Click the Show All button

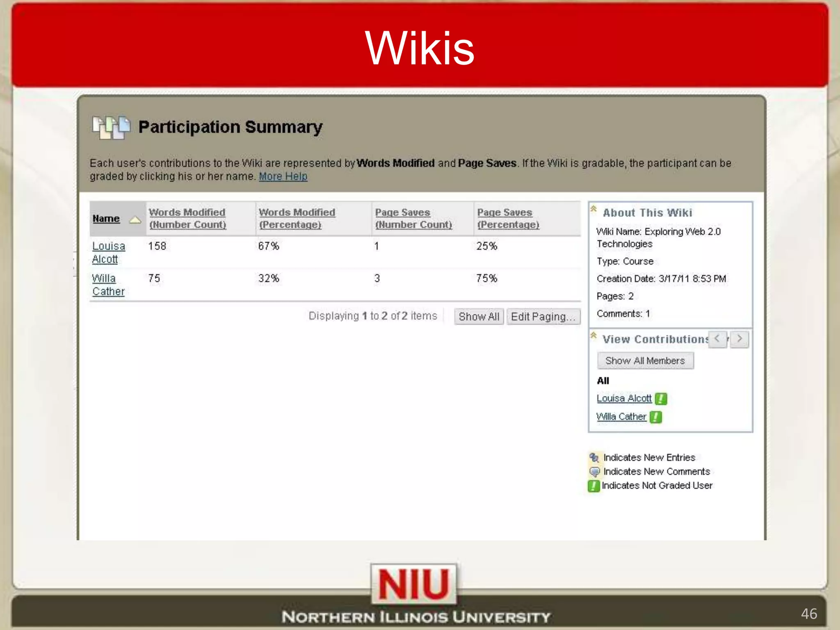coord(479,317)
